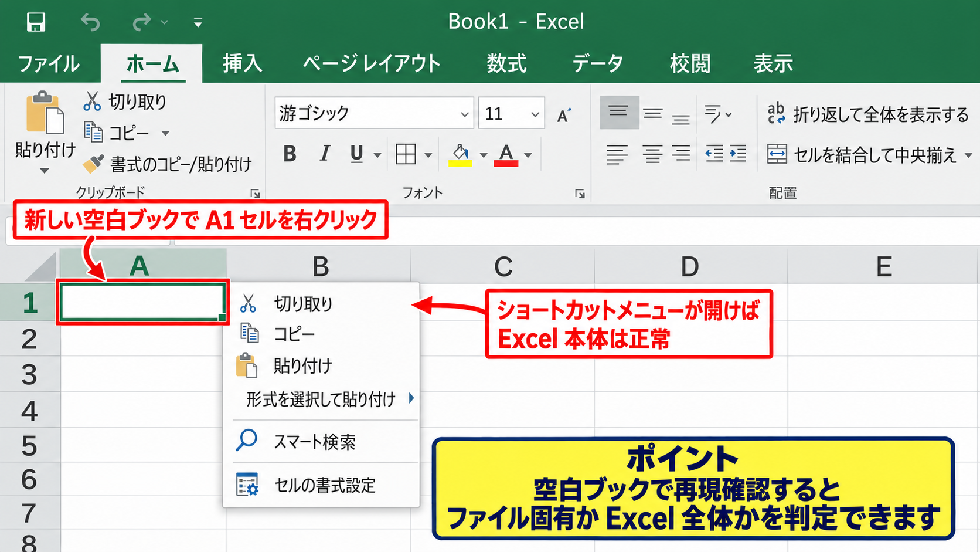Open the font size 11 dropdown

click(535, 114)
